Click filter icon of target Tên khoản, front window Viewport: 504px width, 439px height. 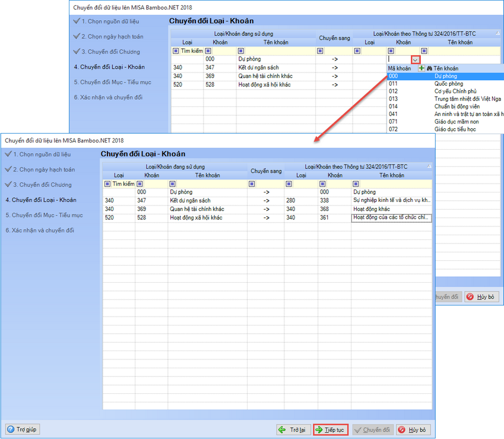click(356, 184)
